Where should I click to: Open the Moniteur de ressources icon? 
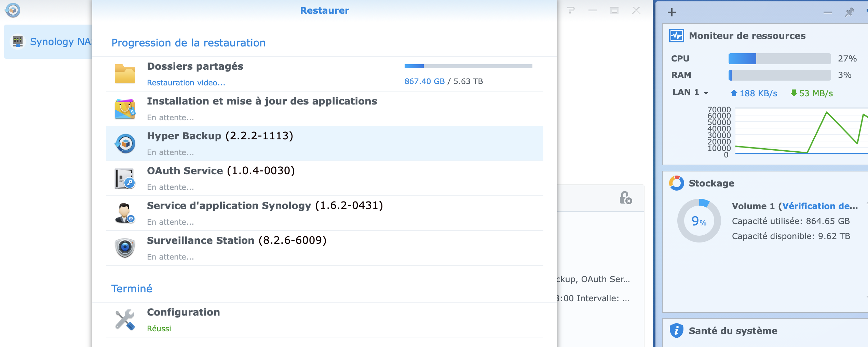(677, 36)
